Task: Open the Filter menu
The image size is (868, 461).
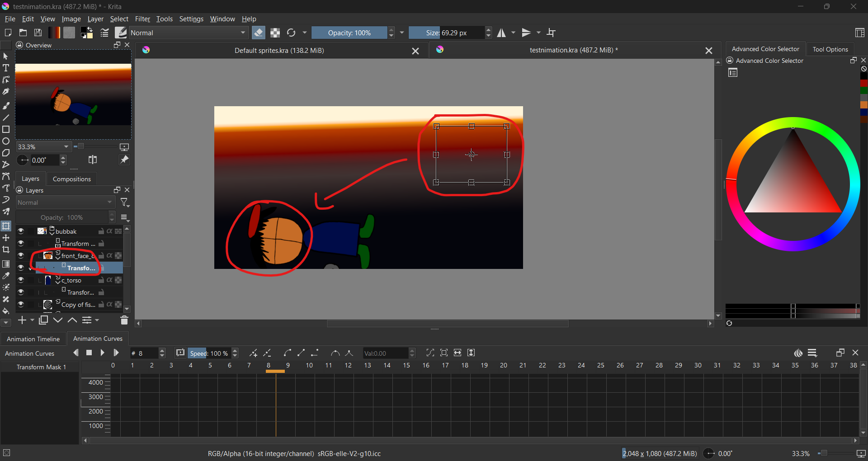Action: [142, 19]
